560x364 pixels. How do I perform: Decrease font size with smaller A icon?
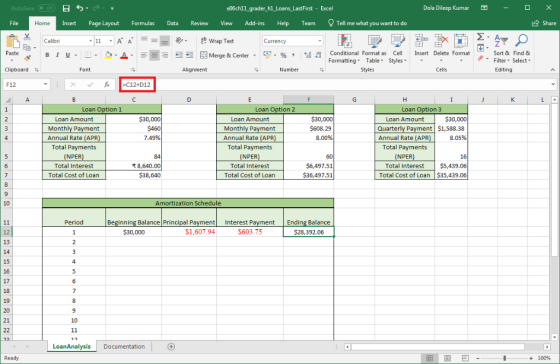130,41
